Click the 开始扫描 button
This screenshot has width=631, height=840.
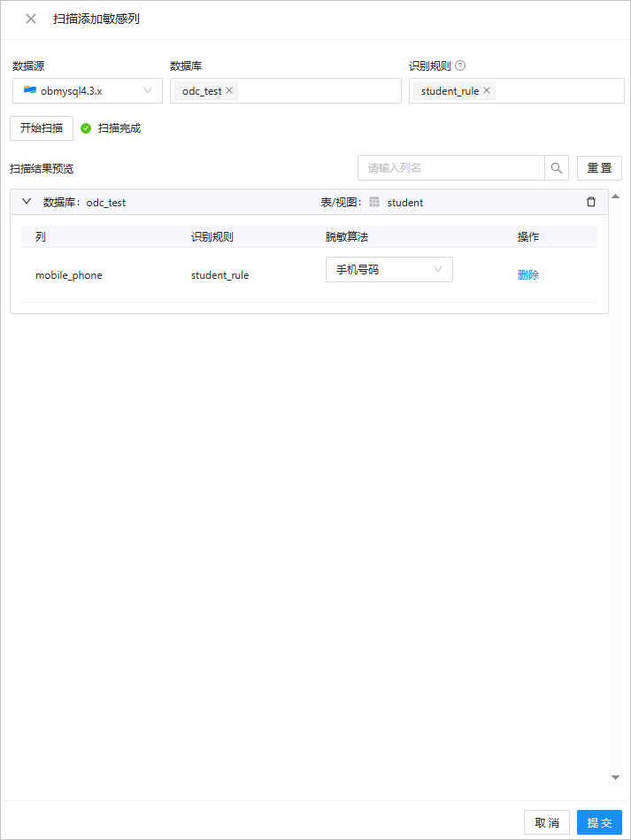42,128
